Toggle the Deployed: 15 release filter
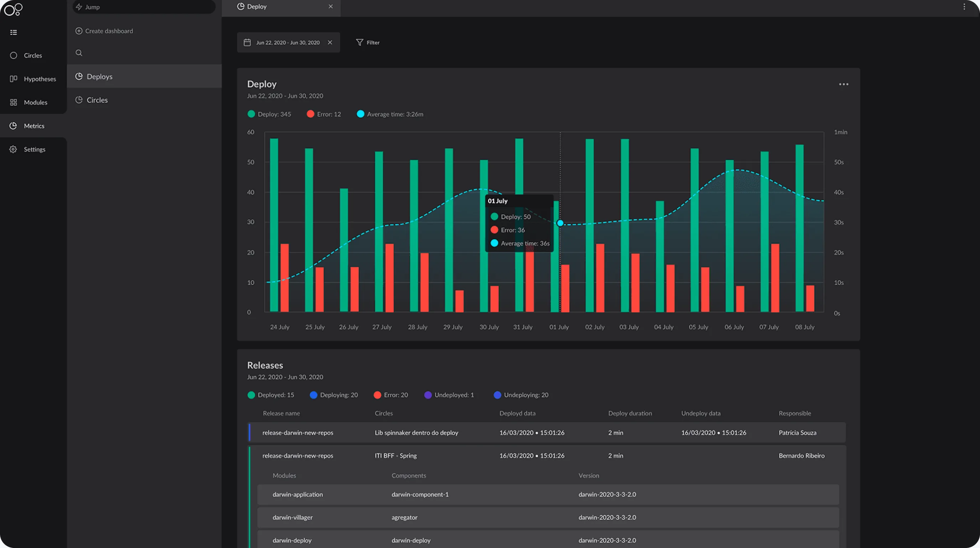Screen dimensions: 980x548 pyautogui.click(x=271, y=395)
